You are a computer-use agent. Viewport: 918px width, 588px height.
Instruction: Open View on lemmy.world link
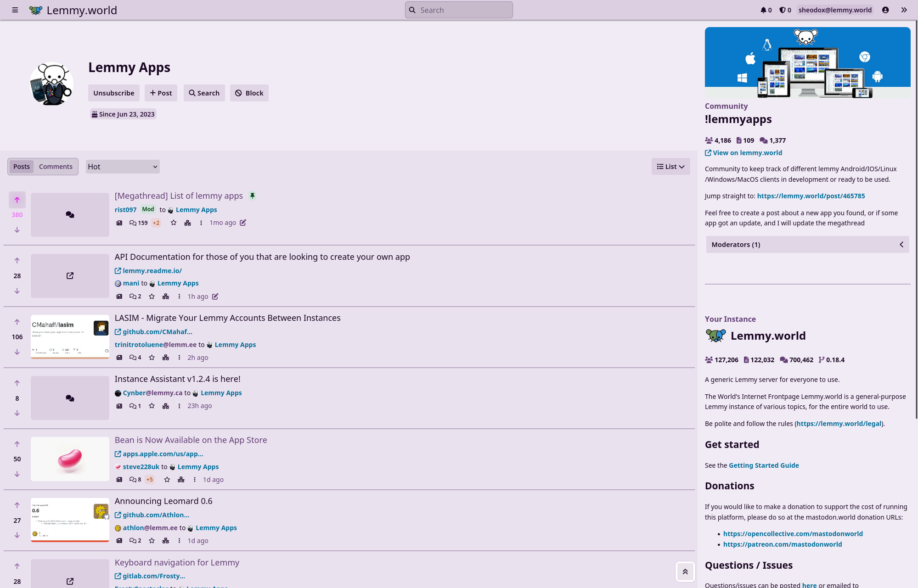(743, 153)
